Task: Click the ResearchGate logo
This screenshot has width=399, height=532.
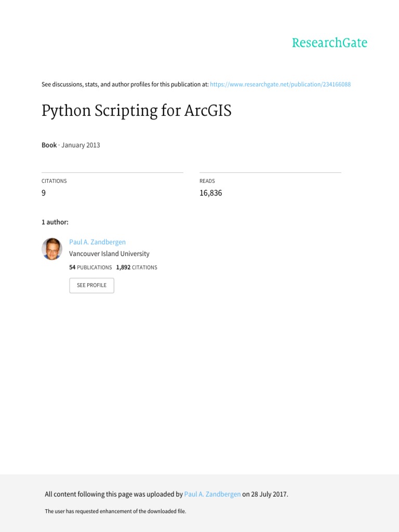Action: coord(329,43)
